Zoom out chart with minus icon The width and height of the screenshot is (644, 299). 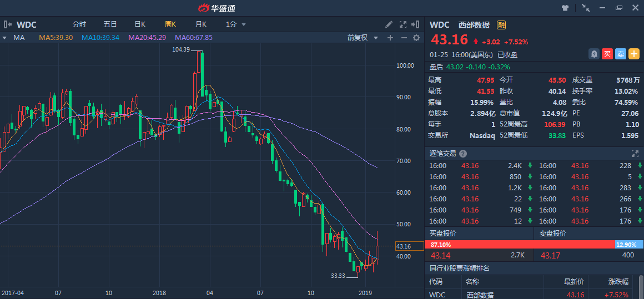pos(404,38)
